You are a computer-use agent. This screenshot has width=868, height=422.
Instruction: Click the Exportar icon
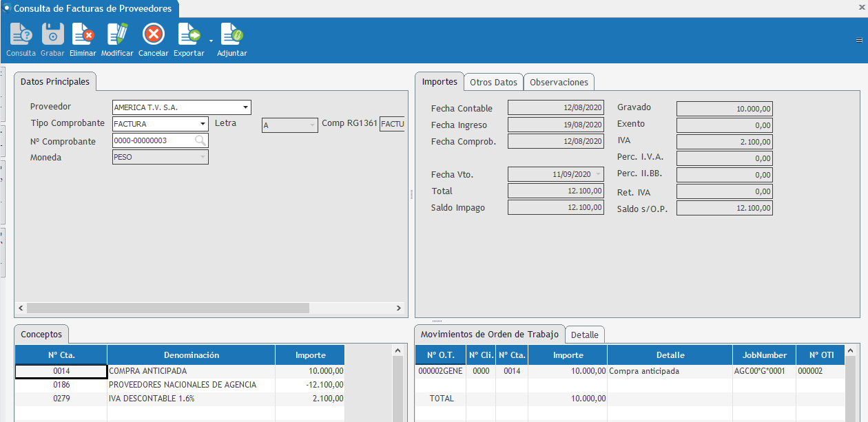pyautogui.click(x=188, y=34)
